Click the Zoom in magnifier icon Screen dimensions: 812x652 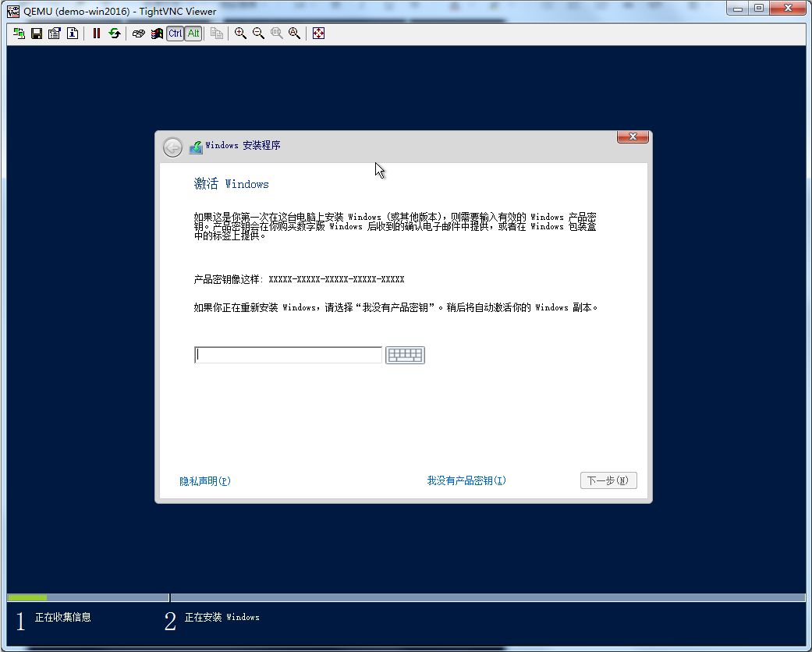coord(240,34)
